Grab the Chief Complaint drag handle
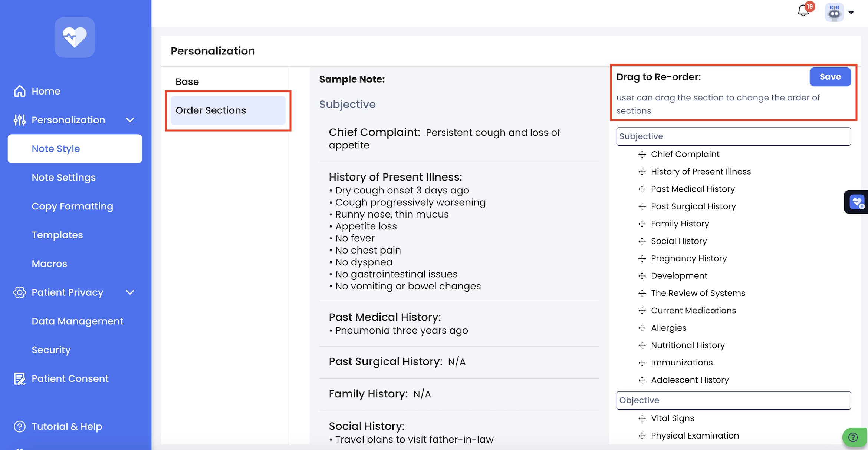This screenshot has width=868, height=450. pos(642,154)
